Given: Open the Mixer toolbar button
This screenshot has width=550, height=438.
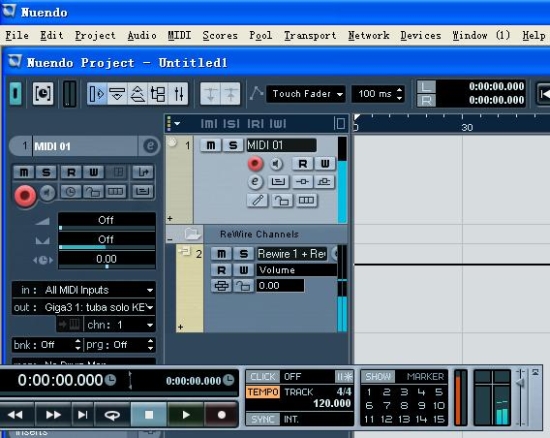Looking at the screenshot, I should [x=178, y=94].
